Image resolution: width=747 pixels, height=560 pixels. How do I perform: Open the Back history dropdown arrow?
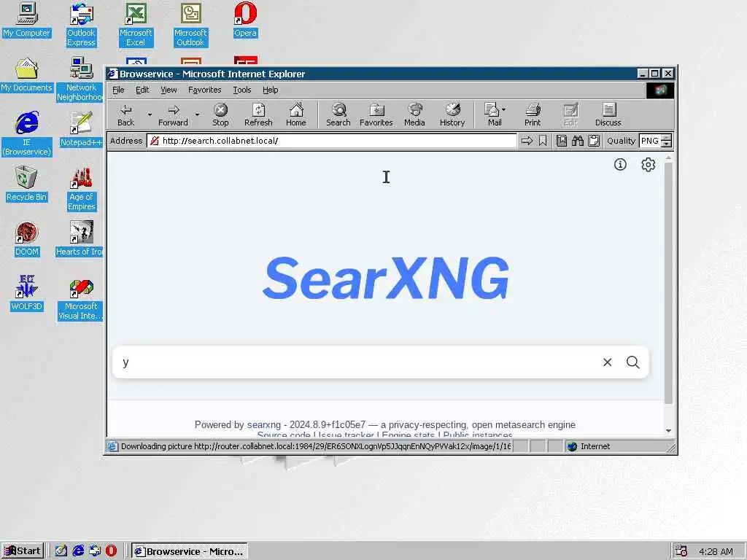coord(150,114)
